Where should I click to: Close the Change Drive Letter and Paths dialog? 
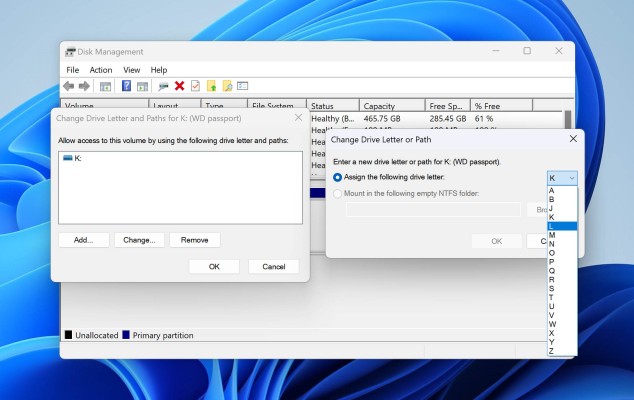tap(298, 117)
